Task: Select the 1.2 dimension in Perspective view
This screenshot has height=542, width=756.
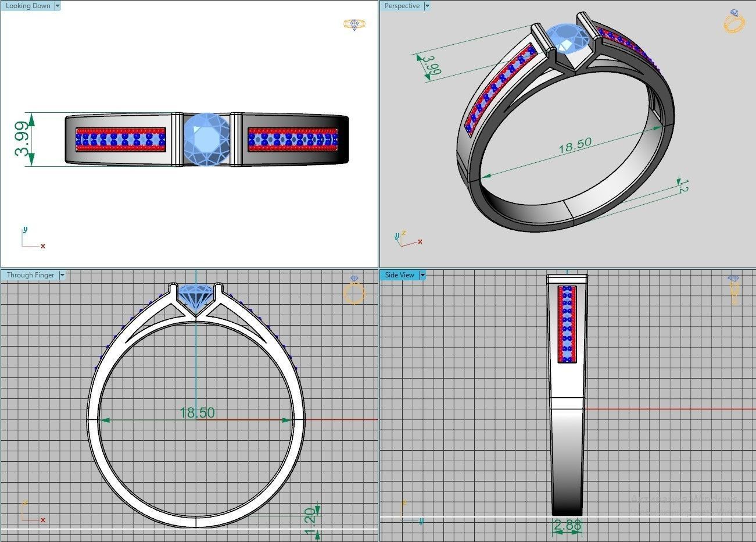Action: [683, 187]
